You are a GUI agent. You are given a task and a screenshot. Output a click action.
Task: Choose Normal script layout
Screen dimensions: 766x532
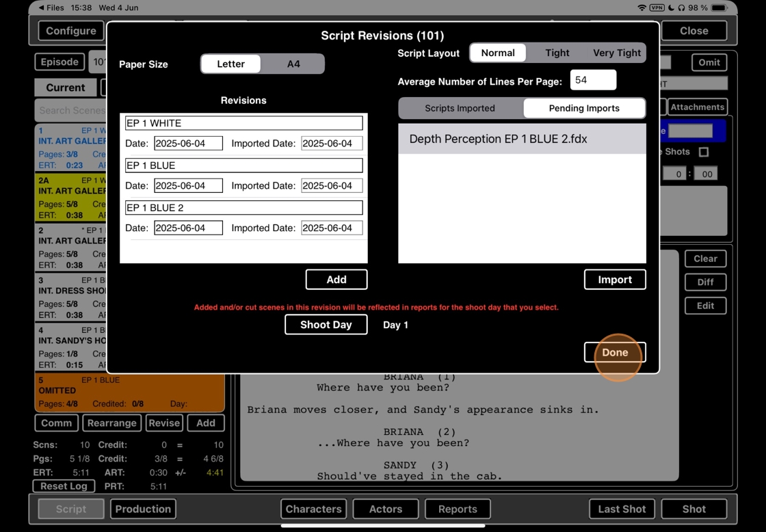[x=498, y=53]
